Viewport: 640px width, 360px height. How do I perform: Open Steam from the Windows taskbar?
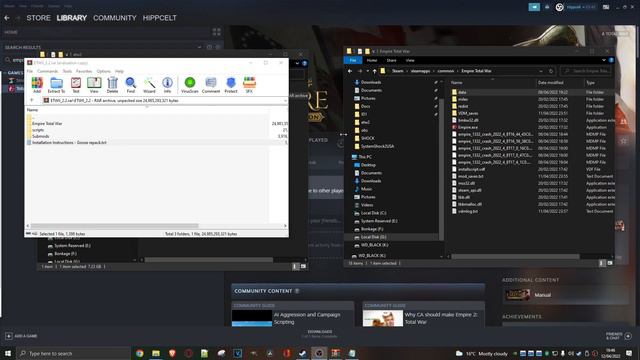[x=302, y=353]
